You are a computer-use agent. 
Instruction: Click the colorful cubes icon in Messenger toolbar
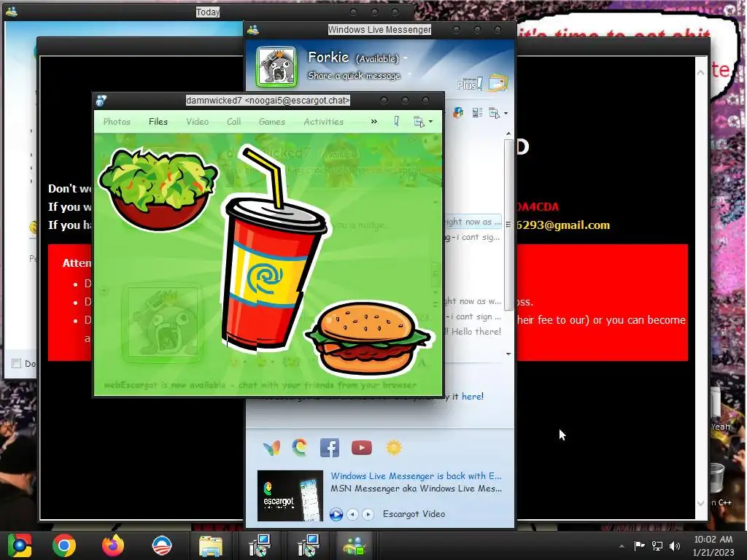458,113
